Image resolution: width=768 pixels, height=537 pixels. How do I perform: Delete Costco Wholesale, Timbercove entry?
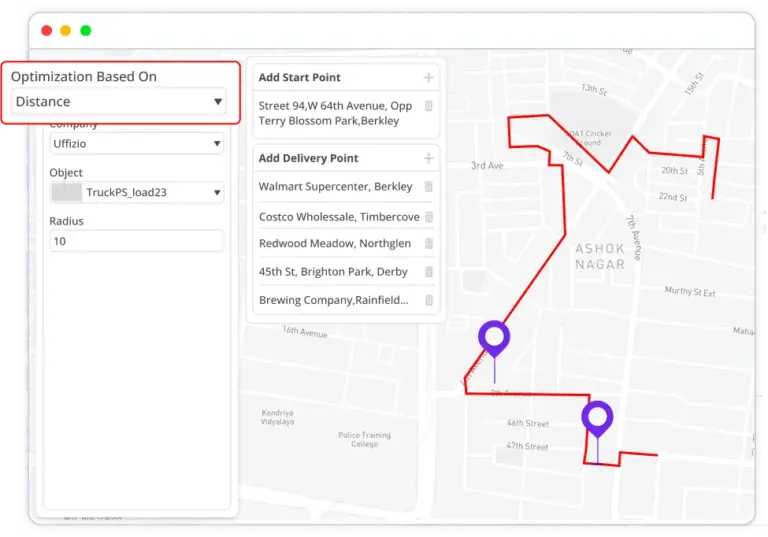(428, 217)
